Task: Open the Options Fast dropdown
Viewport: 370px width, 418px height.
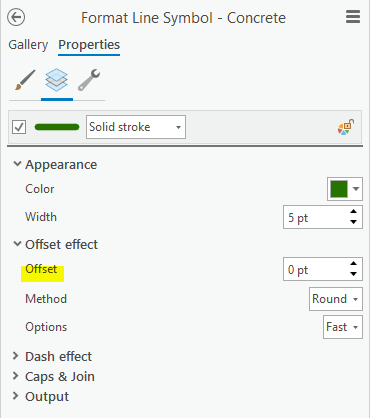Action: click(x=343, y=327)
